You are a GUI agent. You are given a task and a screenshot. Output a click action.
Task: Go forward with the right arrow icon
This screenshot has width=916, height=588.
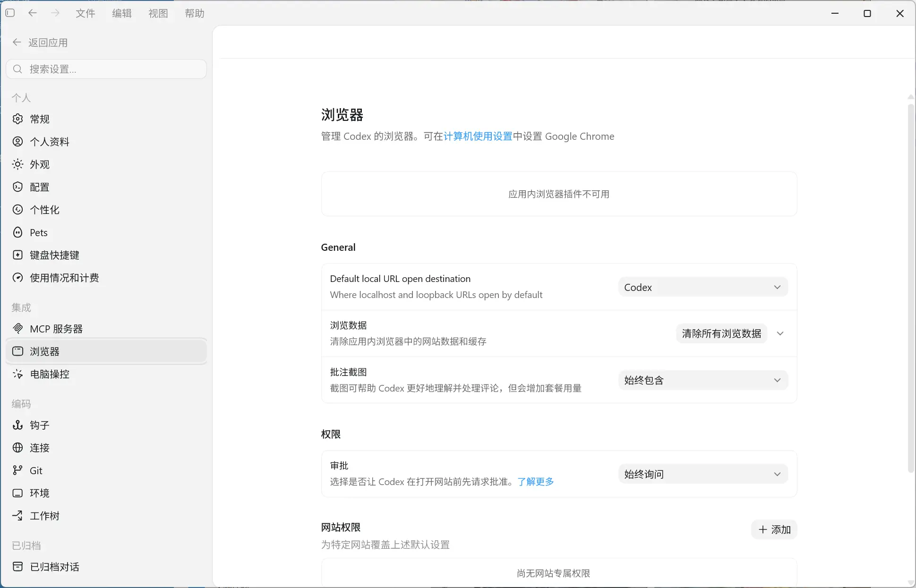(55, 13)
